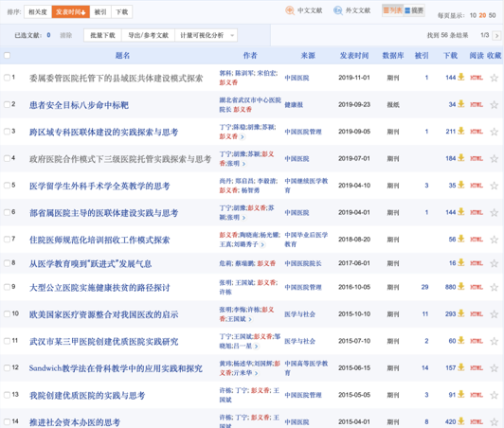Select 外文文献 search icon

338,10
